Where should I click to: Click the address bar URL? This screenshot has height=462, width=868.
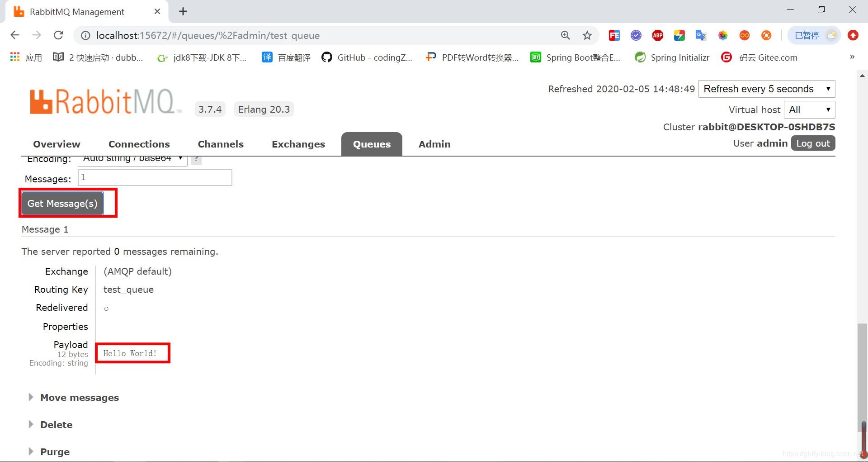pos(208,35)
